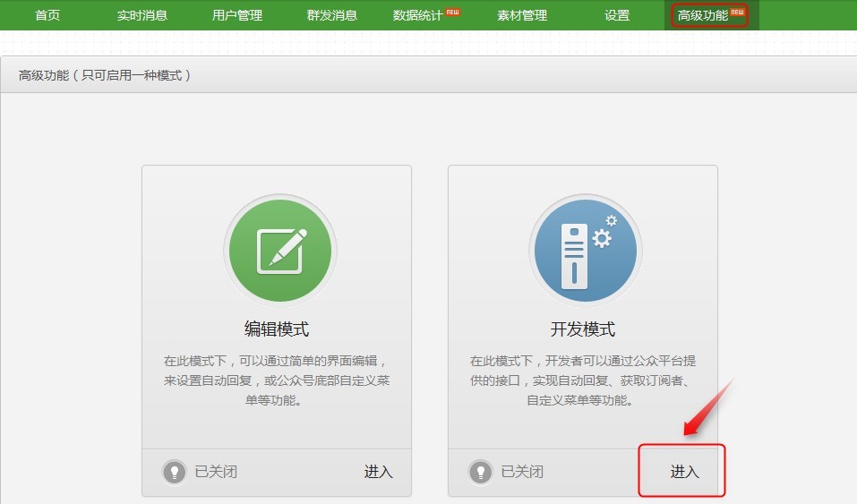Click the NEW badge beside 数据统计
The image size is (857, 504).
[x=453, y=12]
